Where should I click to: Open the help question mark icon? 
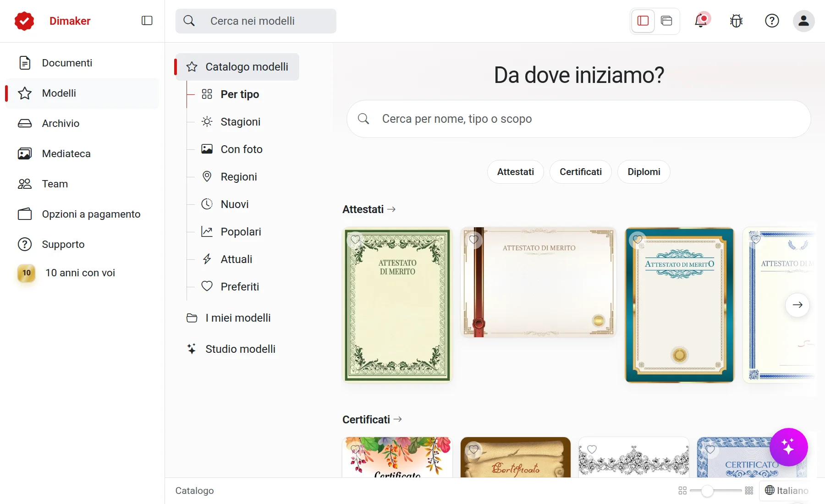(772, 21)
